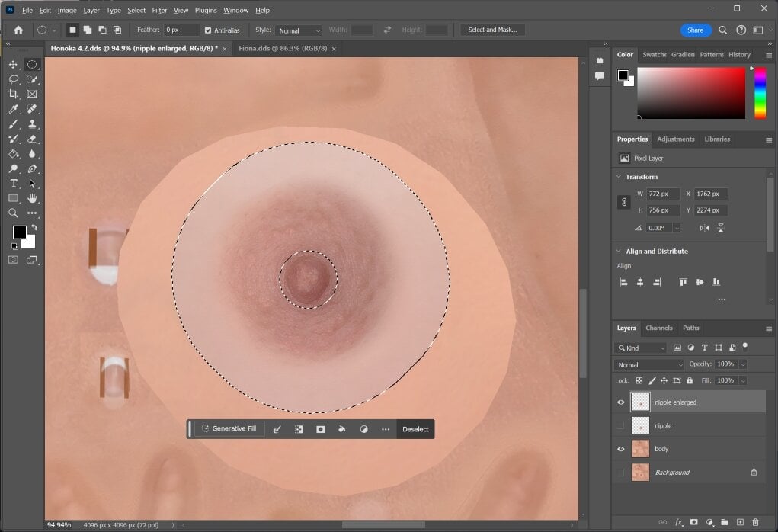Show the Background layer visibility
This screenshot has width=778, height=532.
[621, 473]
